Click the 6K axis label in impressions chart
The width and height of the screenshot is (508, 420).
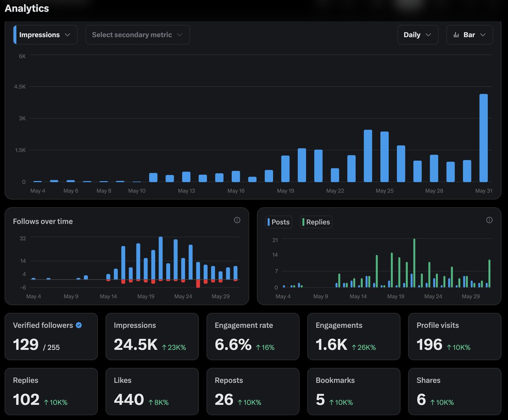point(22,56)
